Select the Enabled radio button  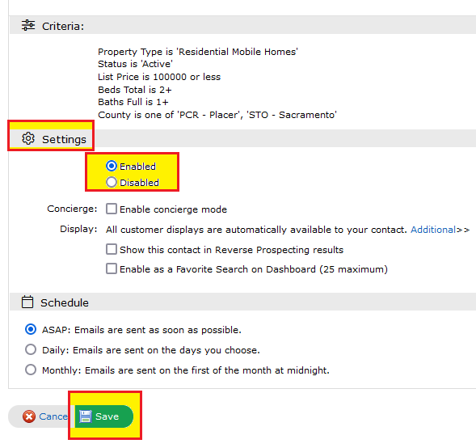pos(112,166)
